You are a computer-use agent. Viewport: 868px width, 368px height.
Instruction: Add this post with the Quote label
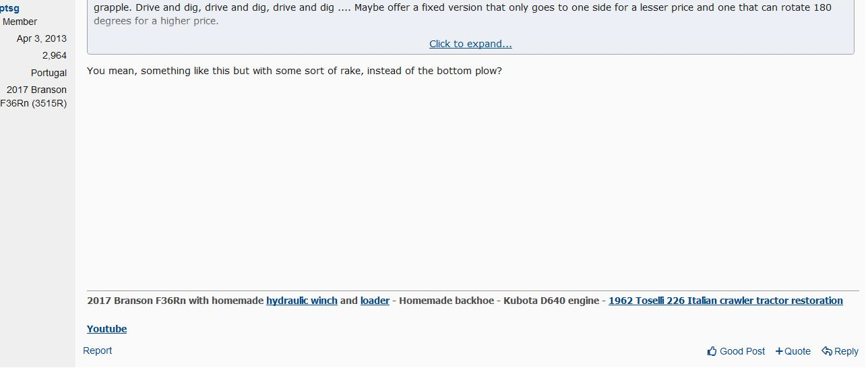[798, 351]
